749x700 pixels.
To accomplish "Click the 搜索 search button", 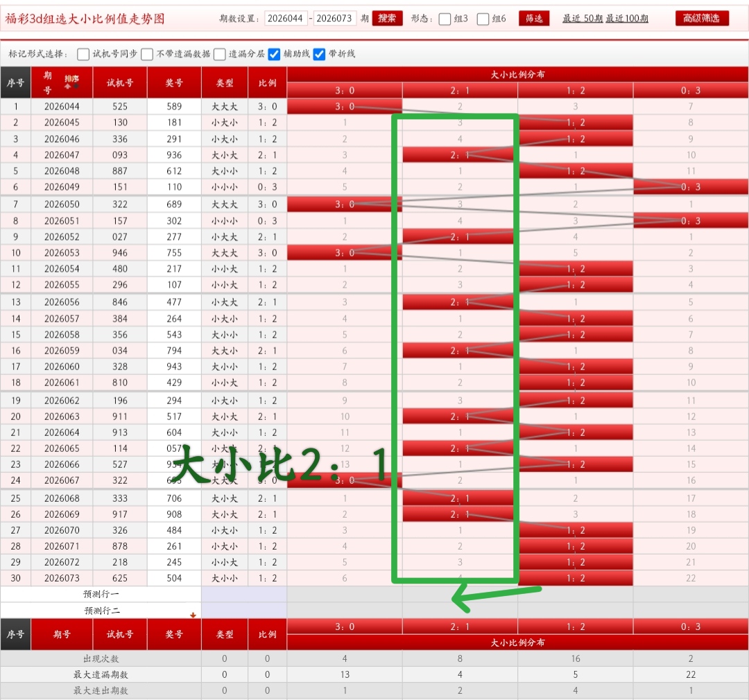I will (x=387, y=19).
